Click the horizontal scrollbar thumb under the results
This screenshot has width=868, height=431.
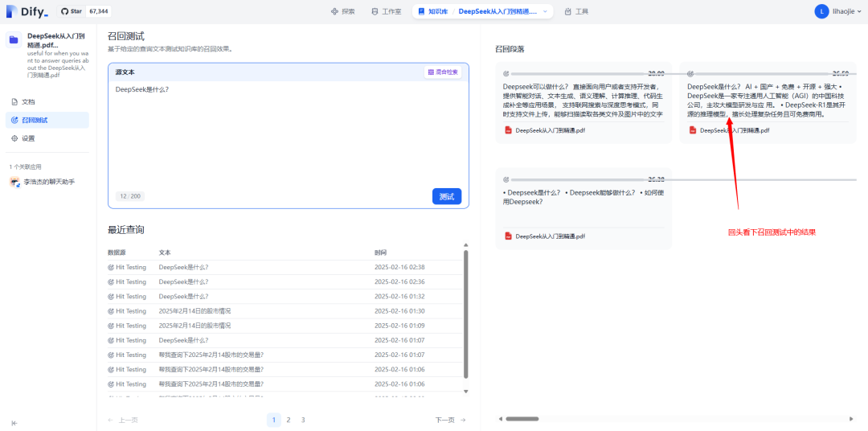pyautogui.click(x=522, y=419)
